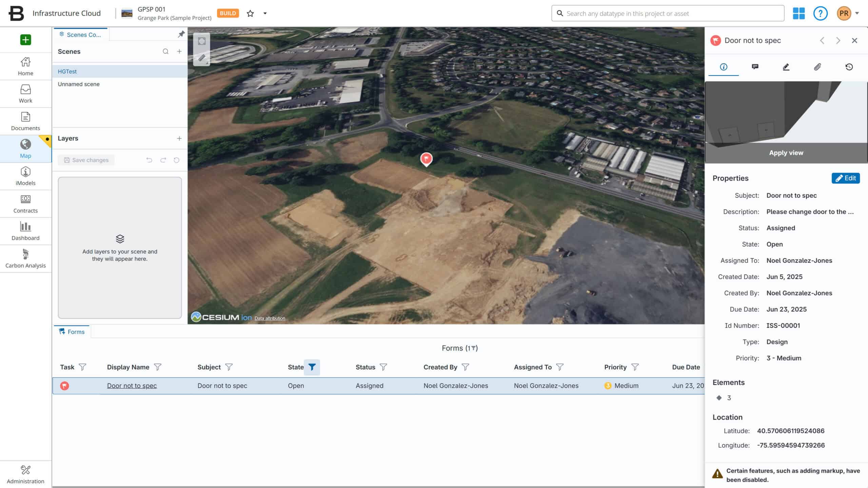Open the apps grid launcher

click(x=799, y=14)
